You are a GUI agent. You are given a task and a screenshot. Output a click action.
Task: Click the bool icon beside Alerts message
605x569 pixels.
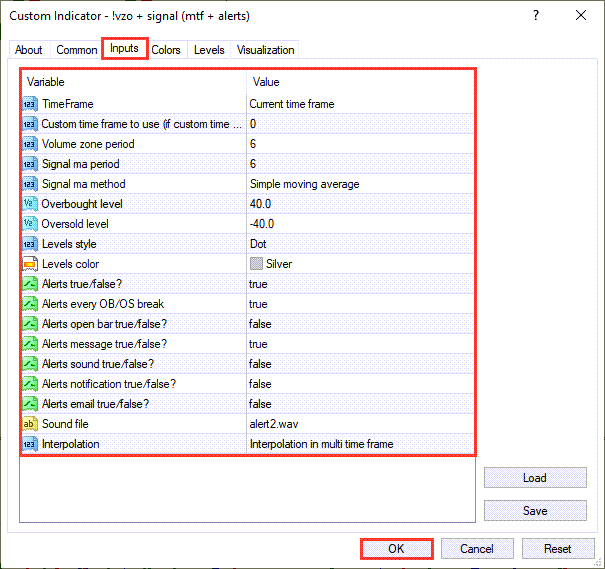30,344
